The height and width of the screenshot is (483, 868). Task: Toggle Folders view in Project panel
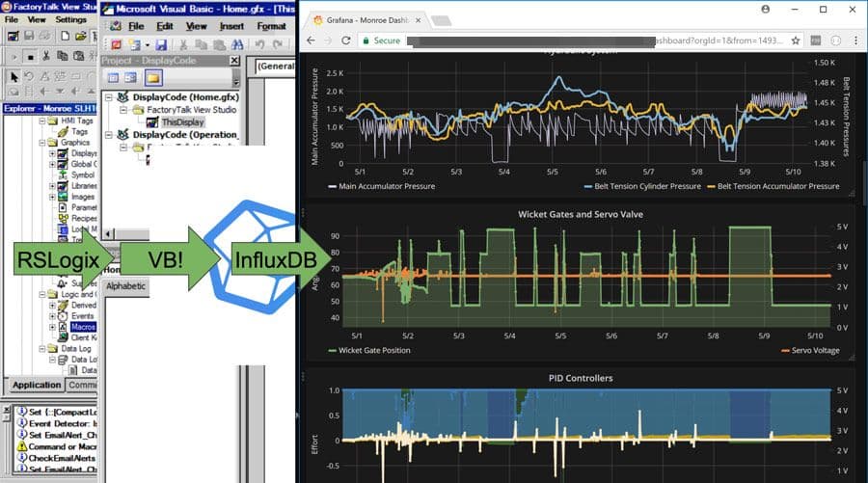[152, 78]
